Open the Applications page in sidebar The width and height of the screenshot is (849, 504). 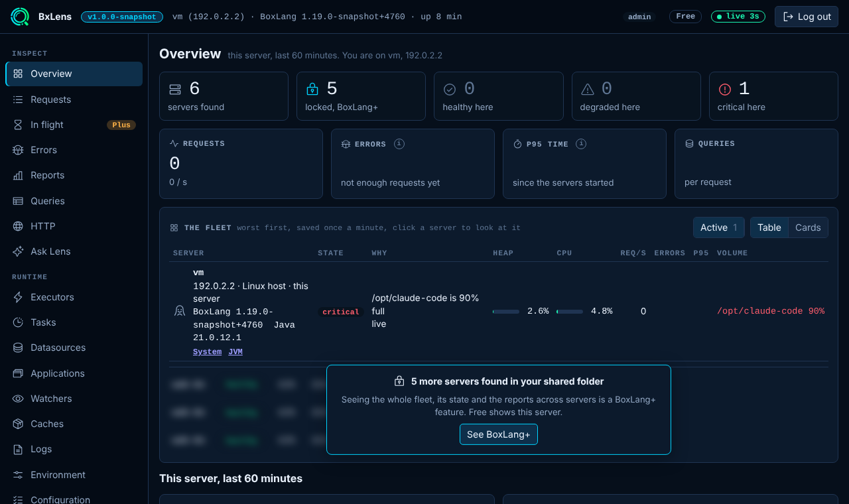click(74, 373)
